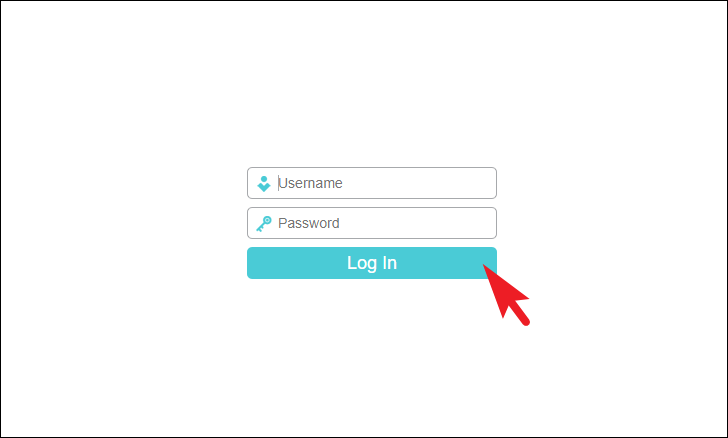
Task: Click the key icon beside Password
Action: (264, 223)
